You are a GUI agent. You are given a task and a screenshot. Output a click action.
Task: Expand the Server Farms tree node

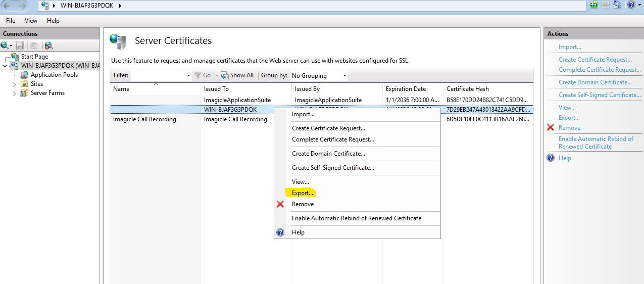tap(15, 93)
